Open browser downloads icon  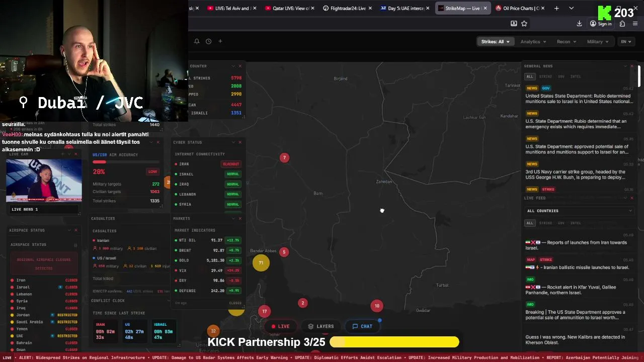pos(579,24)
